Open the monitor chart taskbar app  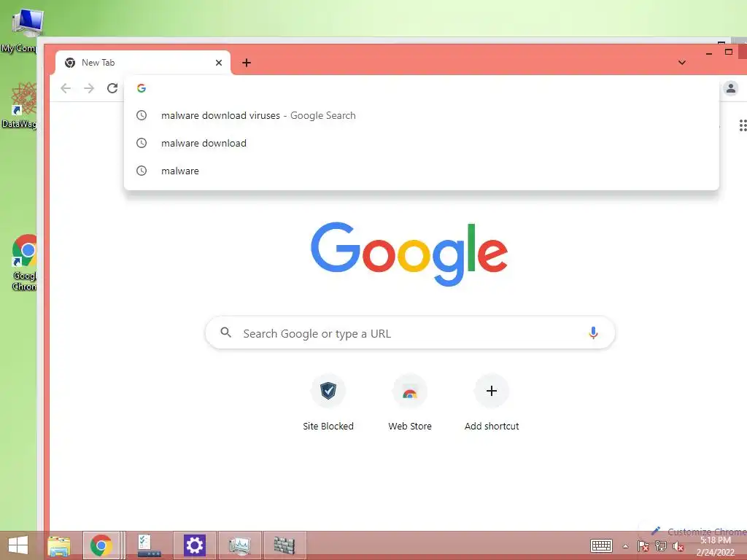point(239,545)
